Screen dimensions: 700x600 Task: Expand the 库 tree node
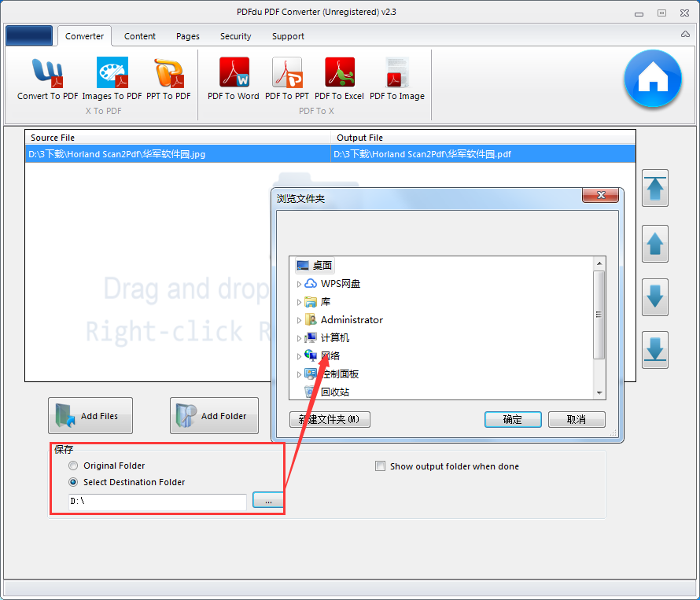(x=299, y=302)
